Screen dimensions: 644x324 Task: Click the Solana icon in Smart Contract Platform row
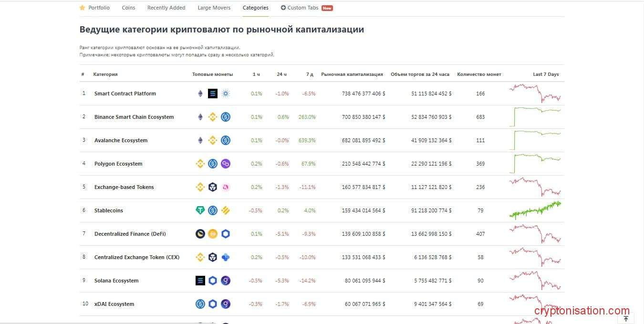(x=213, y=94)
